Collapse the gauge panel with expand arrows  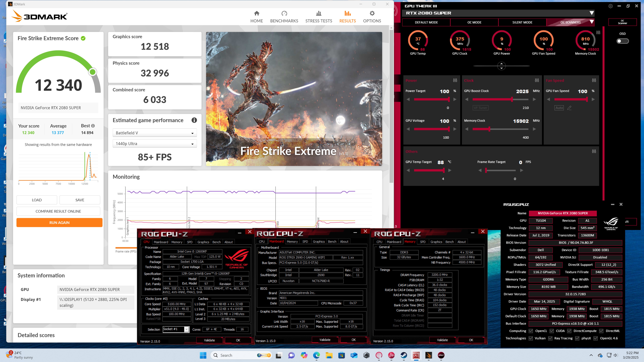click(x=501, y=66)
